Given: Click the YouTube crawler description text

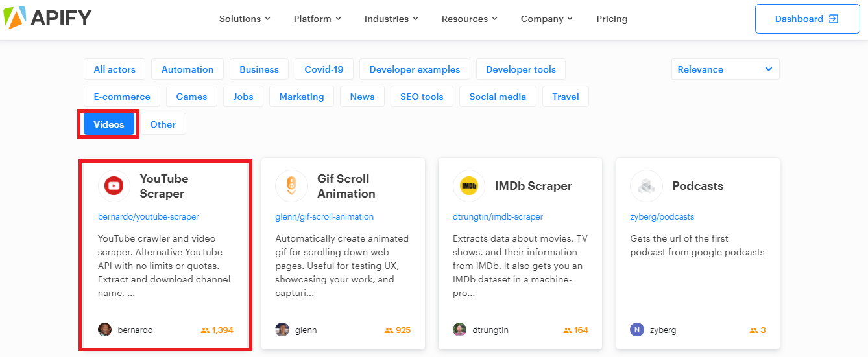Looking at the screenshot, I should tap(164, 266).
